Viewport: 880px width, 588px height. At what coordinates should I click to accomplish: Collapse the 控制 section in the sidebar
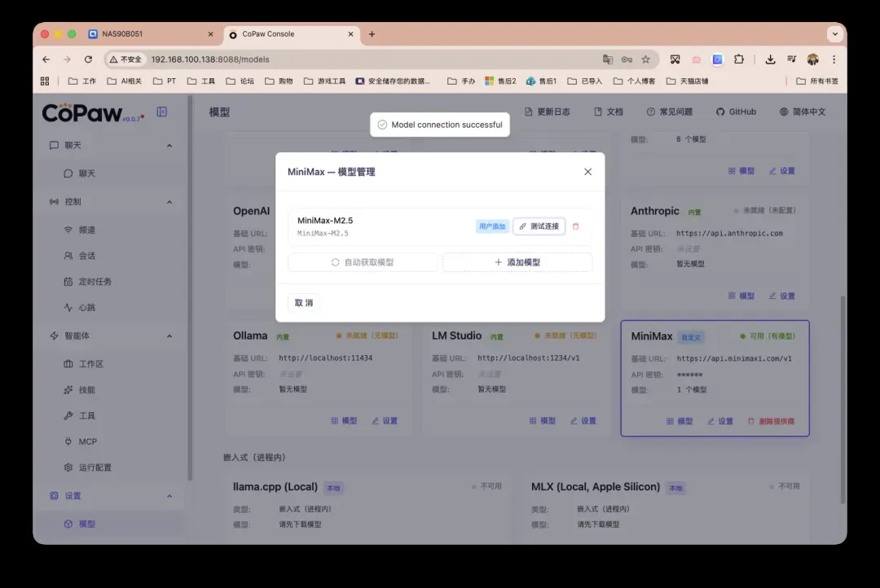click(169, 201)
